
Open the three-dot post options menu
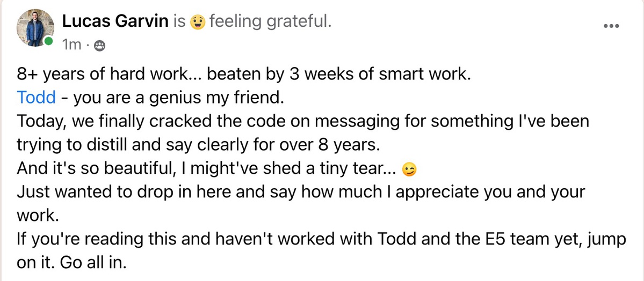pos(611,26)
